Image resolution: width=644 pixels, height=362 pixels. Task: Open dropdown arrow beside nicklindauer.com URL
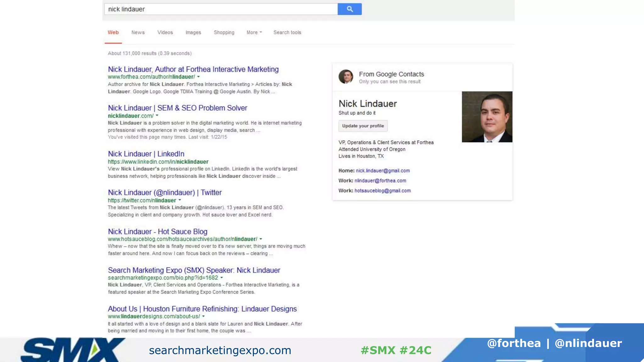tap(157, 116)
